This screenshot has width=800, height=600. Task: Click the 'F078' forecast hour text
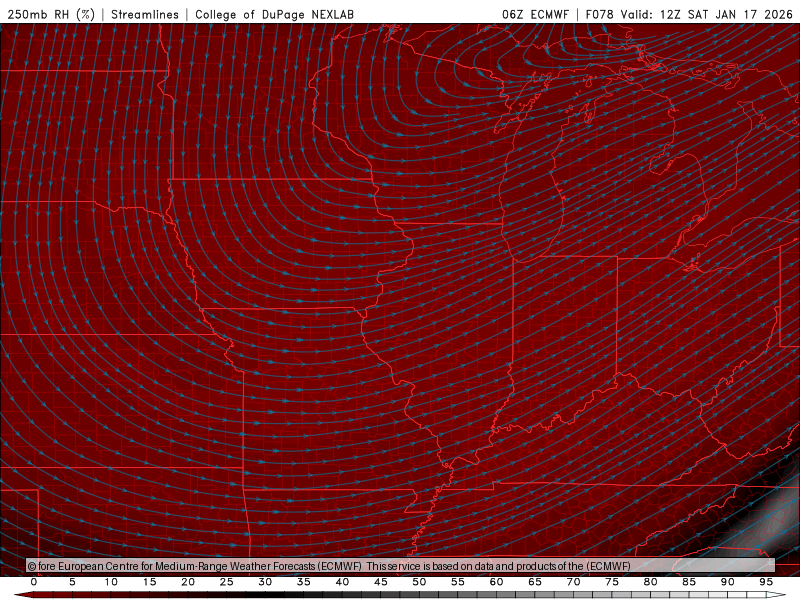[x=599, y=14]
